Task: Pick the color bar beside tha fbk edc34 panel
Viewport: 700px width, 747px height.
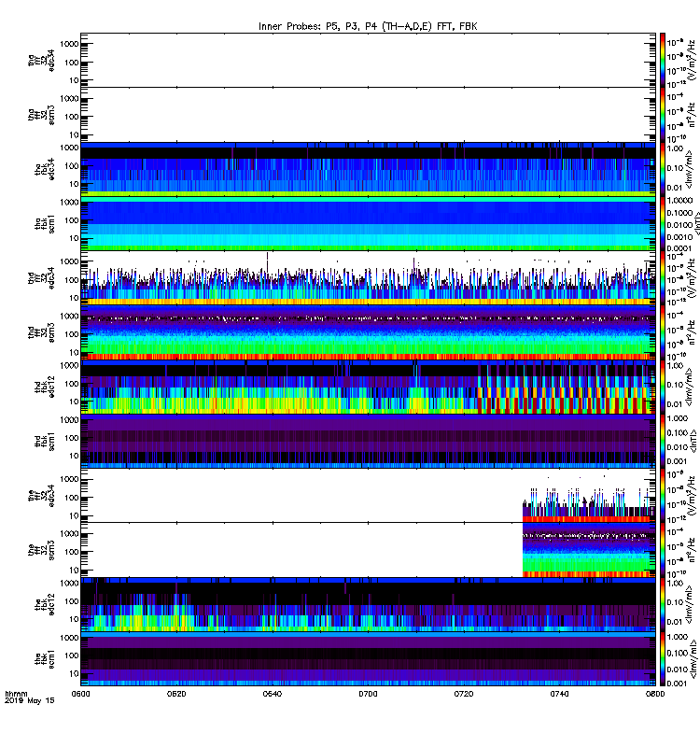Action: [x=663, y=169]
